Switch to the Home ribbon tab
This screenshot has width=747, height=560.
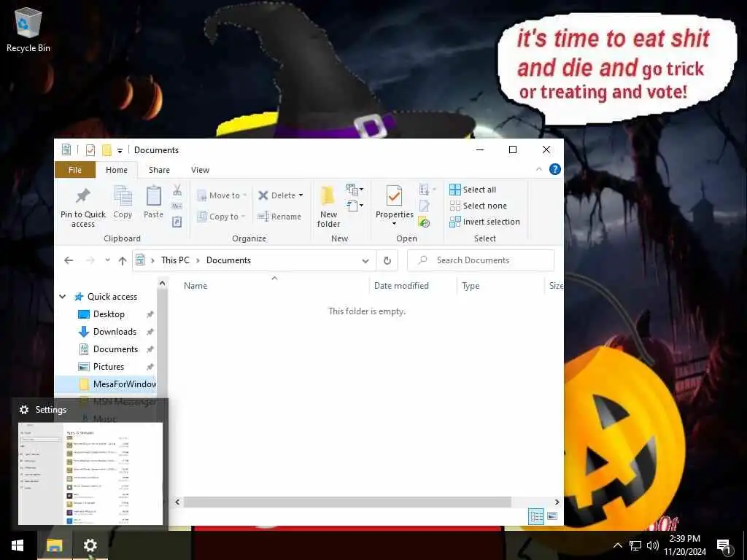(117, 170)
